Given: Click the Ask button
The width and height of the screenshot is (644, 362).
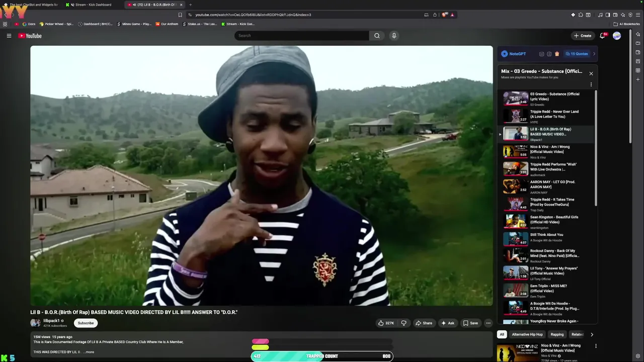Looking at the screenshot, I should [x=448, y=323].
